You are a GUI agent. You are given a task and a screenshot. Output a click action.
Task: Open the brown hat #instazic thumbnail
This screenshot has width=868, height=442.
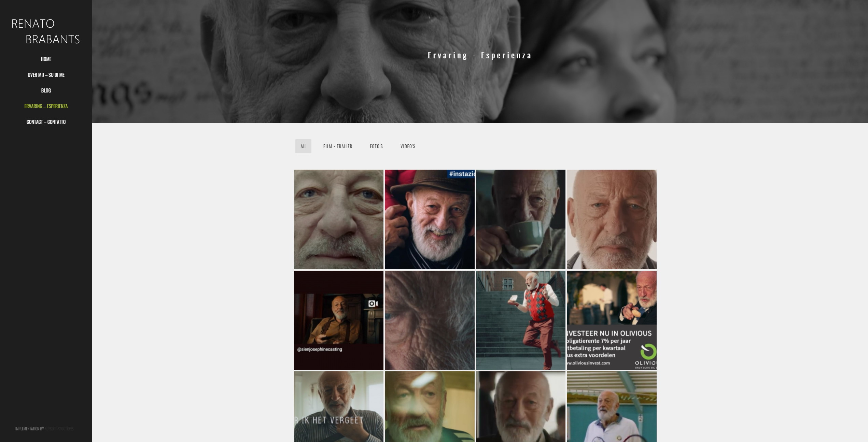(x=430, y=219)
